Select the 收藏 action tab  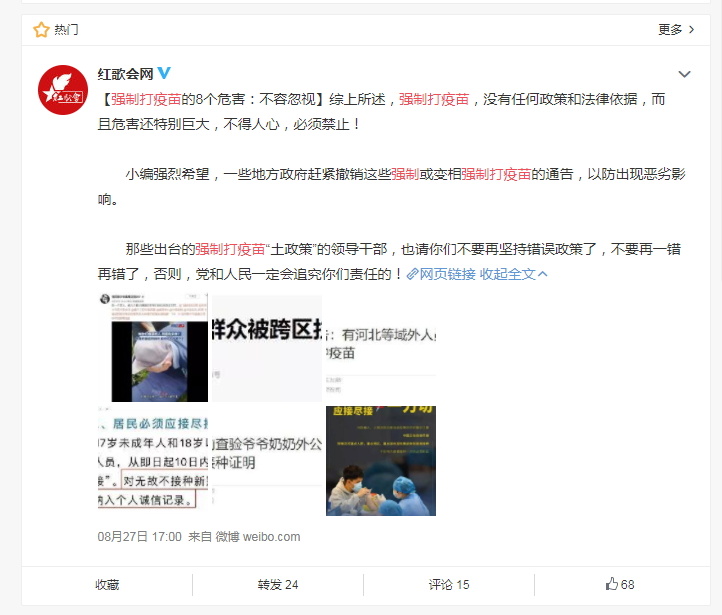pyautogui.click(x=107, y=585)
